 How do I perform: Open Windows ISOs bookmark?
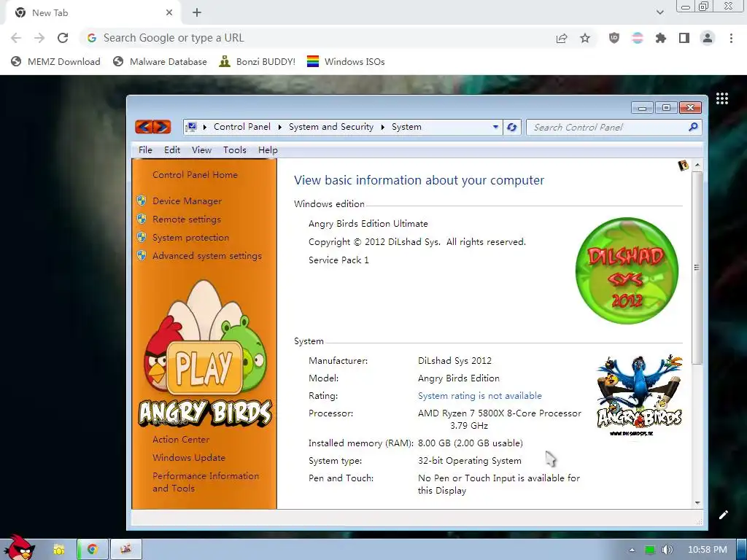click(346, 61)
